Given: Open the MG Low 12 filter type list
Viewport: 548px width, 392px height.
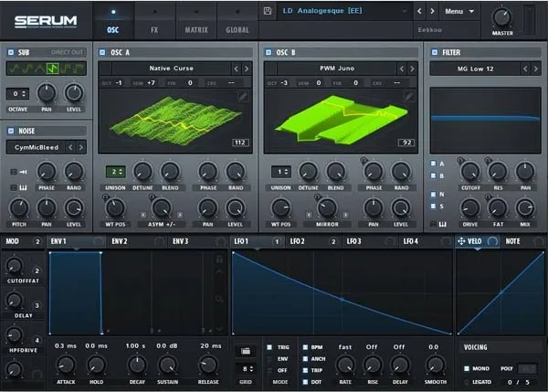Looking at the screenshot, I should [x=475, y=69].
